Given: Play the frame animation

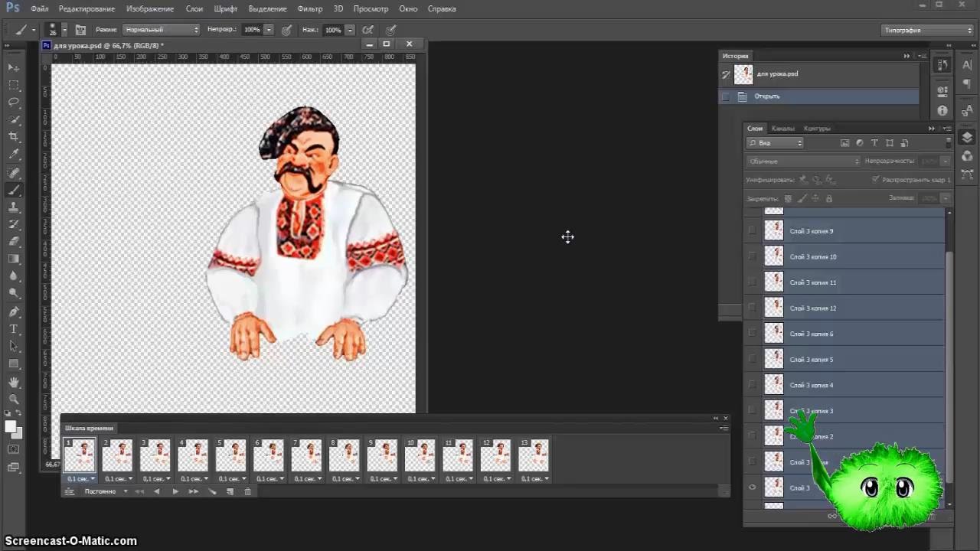Looking at the screenshot, I should [175, 491].
